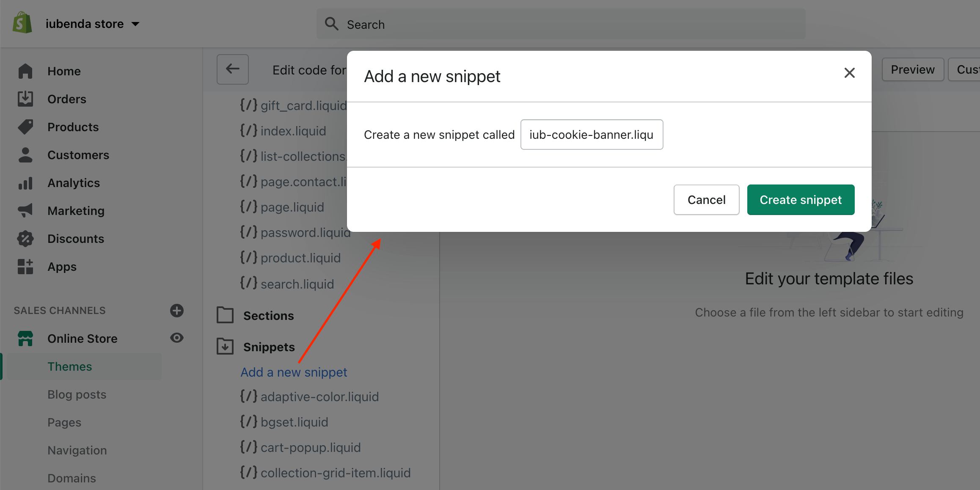The width and height of the screenshot is (980, 490).
Task: Click the Marketing megaphone icon
Action: [25, 210]
